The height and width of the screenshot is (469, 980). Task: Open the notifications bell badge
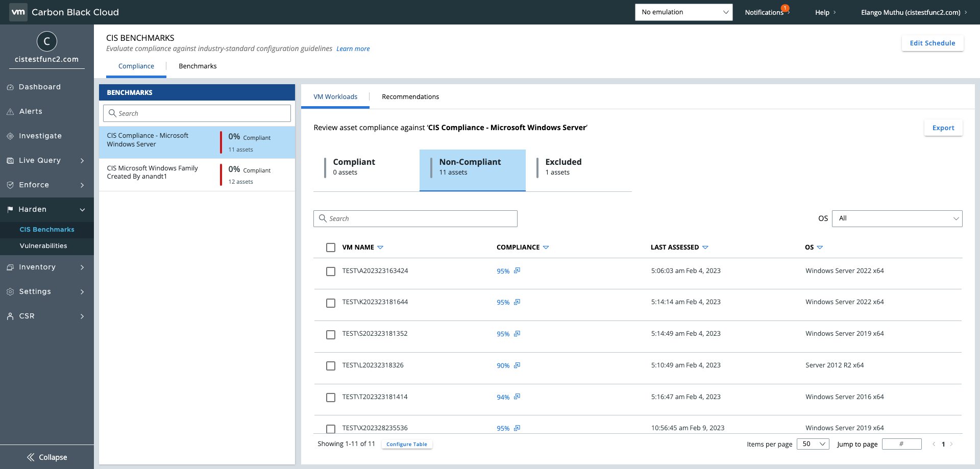(x=785, y=8)
